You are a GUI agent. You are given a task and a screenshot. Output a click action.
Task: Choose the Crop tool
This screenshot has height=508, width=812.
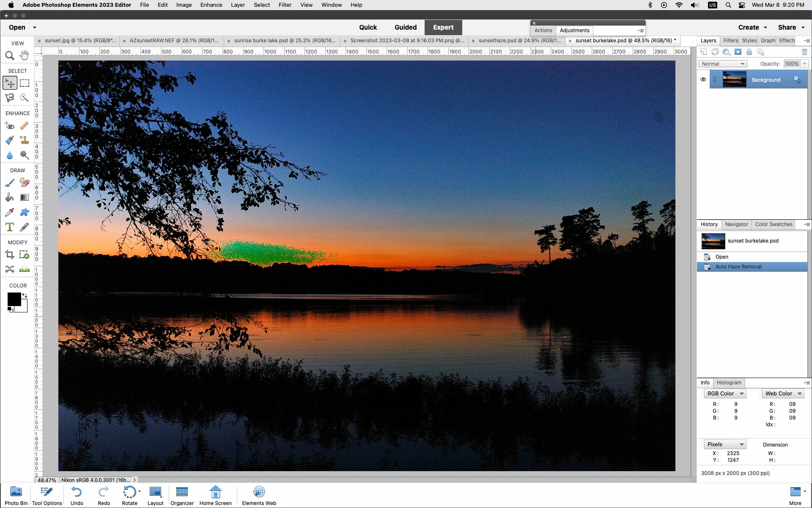pyautogui.click(x=9, y=254)
